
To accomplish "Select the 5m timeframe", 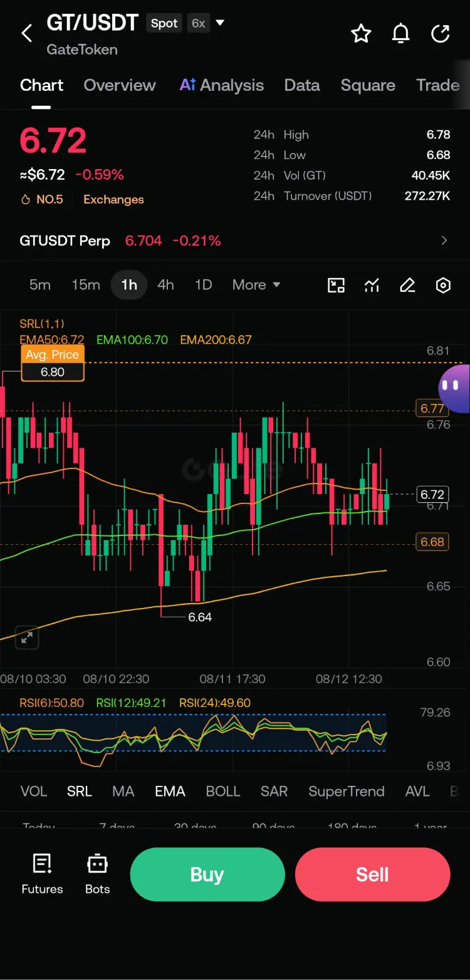I will point(40,285).
